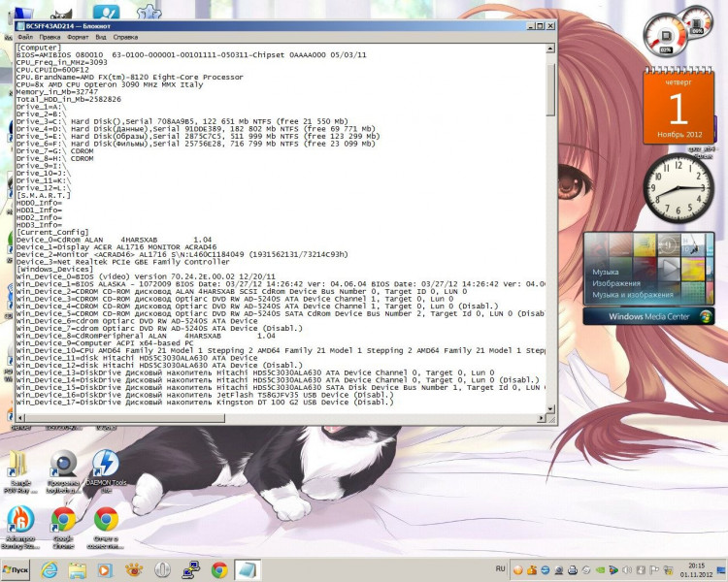This screenshot has width=728, height=582.
Task: Click the taskbar clock showing 20:15
Action: [696, 570]
